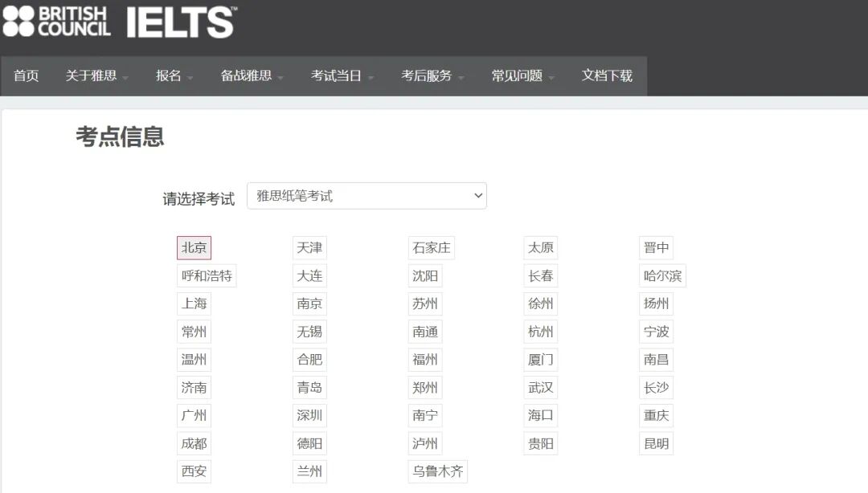Image resolution: width=868 pixels, height=493 pixels.
Task: Expand the 报名 menu arrow
Action: point(190,79)
